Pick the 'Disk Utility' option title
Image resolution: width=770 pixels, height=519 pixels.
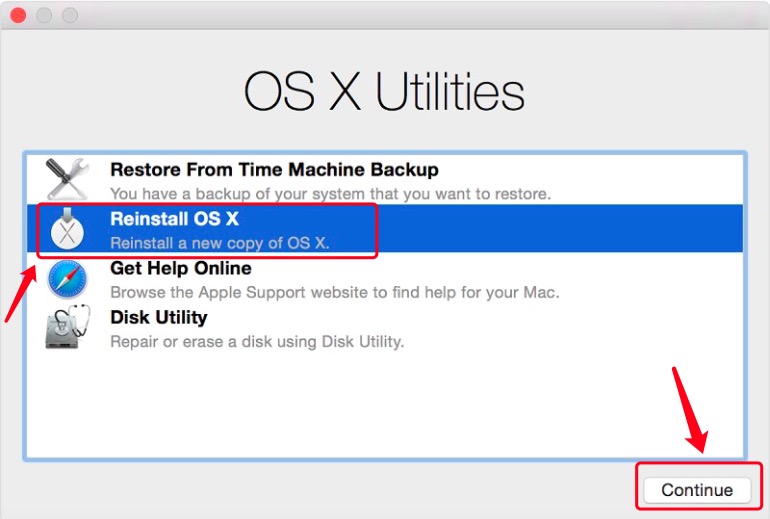click(x=159, y=318)
